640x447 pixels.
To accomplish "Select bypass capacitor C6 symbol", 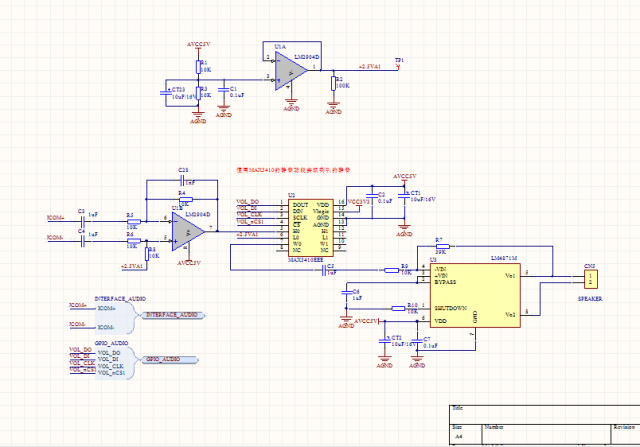I will coord(347,292).
